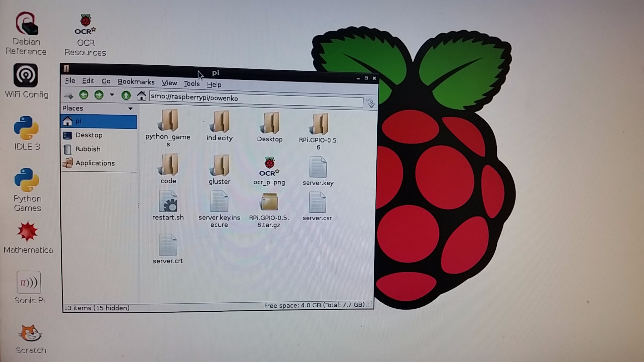Open WiFi Config from the desktop
This screenshot has width=644, height=362.
click(26, 75)
